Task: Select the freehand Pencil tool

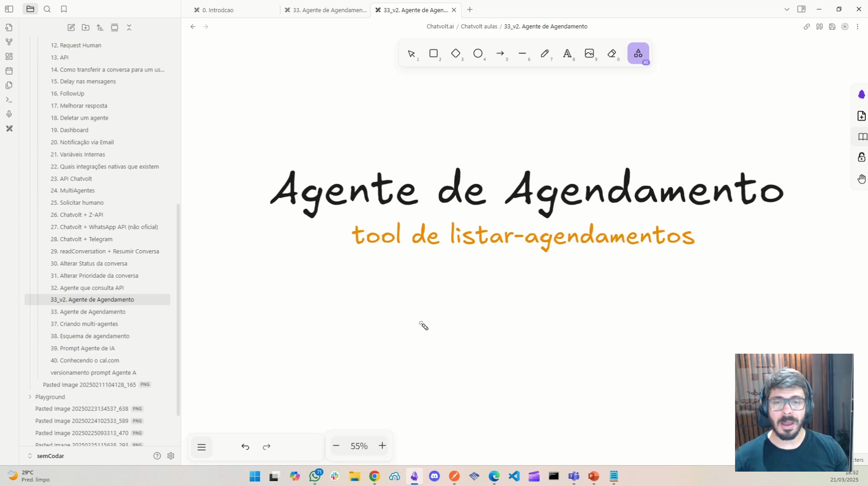Action: click(545, 54)
